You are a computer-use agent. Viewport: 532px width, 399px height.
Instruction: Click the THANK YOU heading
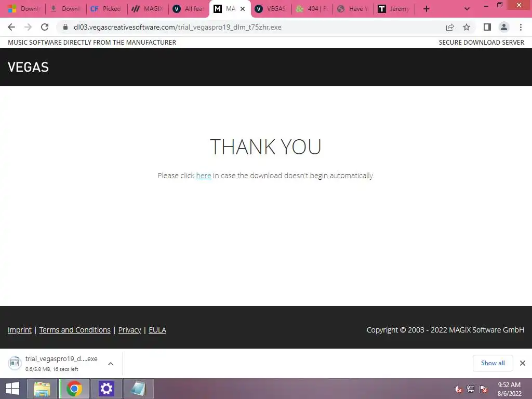(x=265, y=147)
